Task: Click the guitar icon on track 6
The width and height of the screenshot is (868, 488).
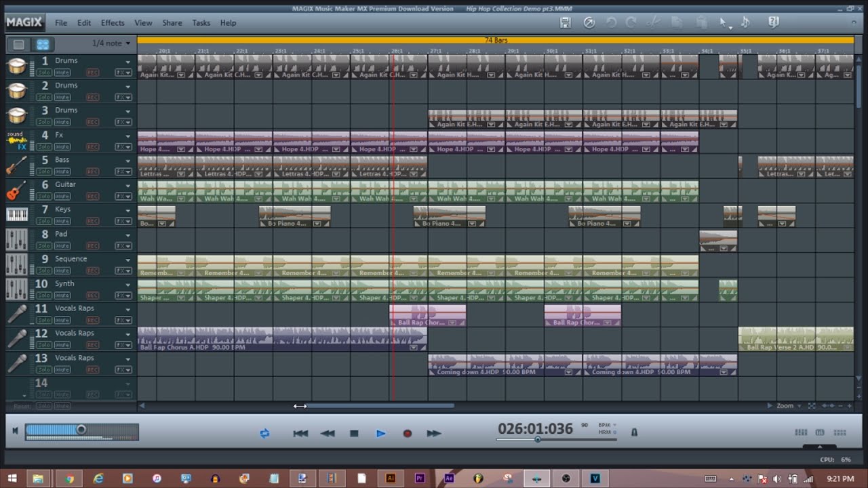Action: [17, 190]
